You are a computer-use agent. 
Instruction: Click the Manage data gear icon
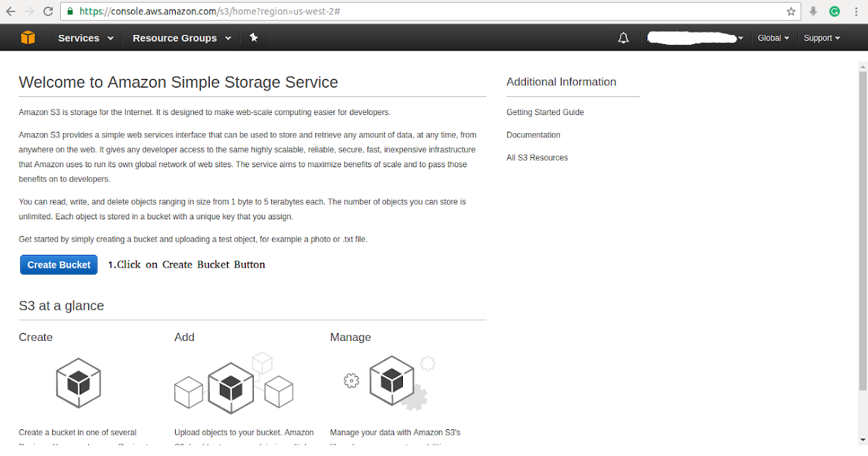pos(352,379)
